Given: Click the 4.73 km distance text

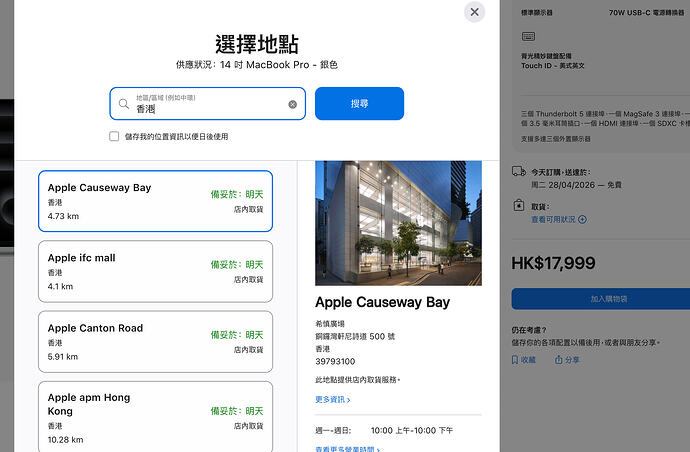Looking at the screenshot, I should tap(63, 216).
